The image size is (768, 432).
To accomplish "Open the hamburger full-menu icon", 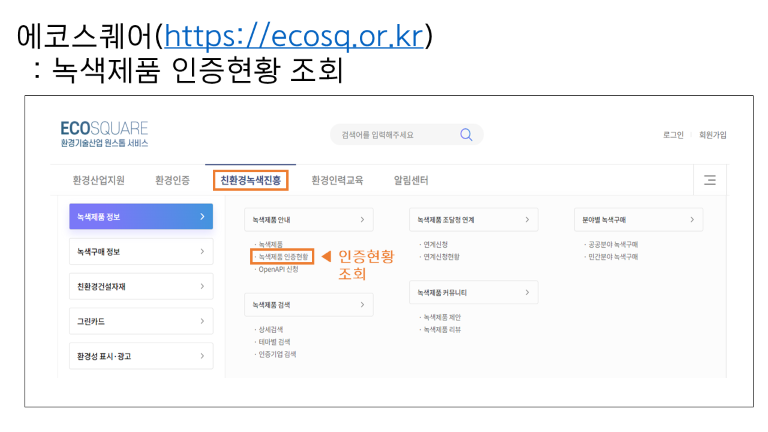I will (710, 180).
